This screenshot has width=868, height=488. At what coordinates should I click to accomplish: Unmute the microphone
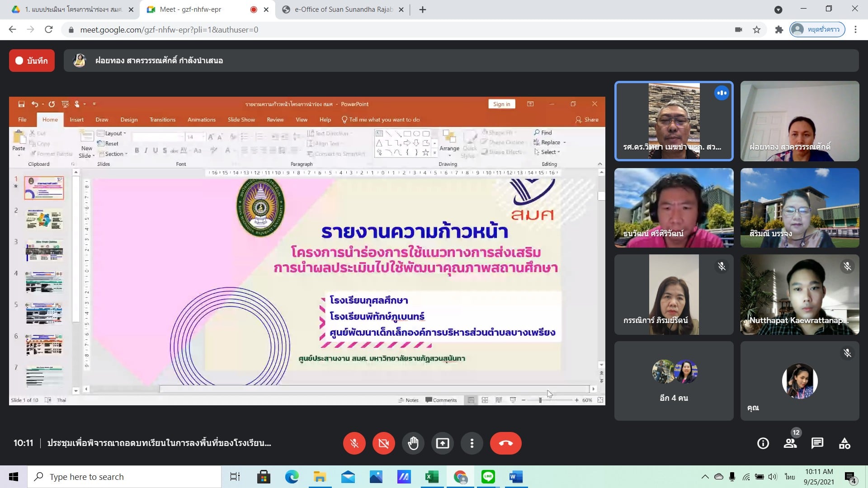(354, 443)
